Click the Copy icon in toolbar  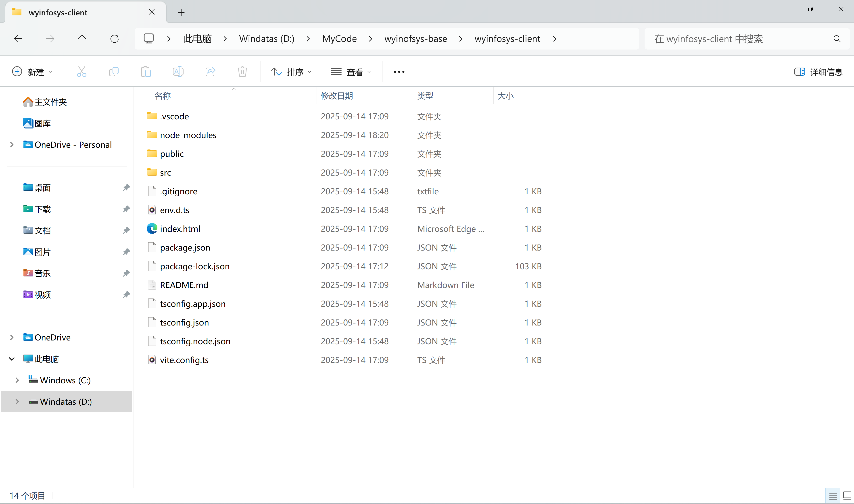pos(113,72)
